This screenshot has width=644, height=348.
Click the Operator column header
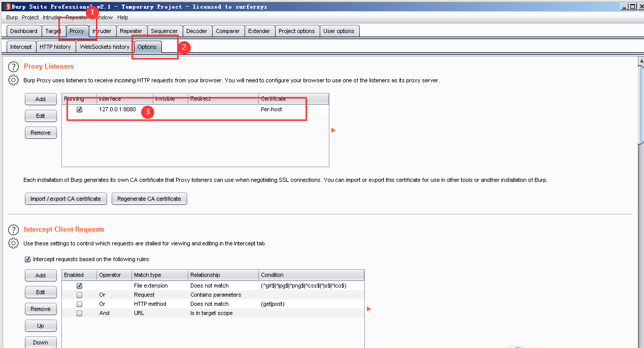tap(114, 275)
